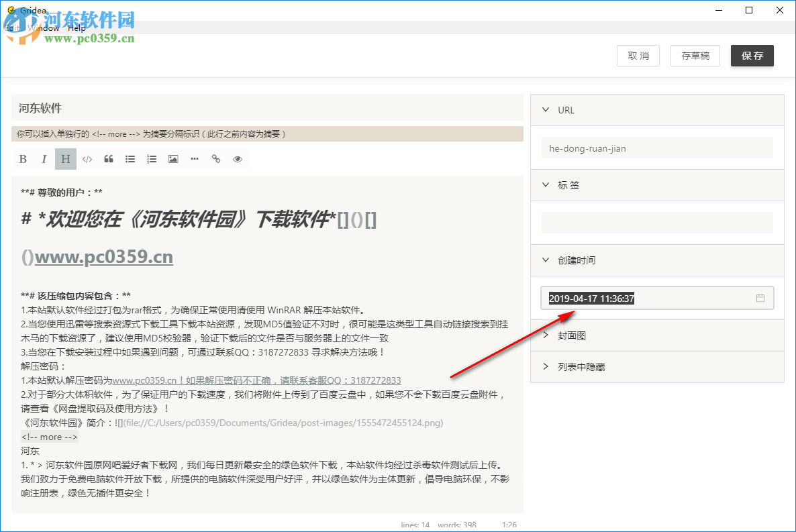Click the he-dong-ruan-jian URL input field

(x=657, y=148)
